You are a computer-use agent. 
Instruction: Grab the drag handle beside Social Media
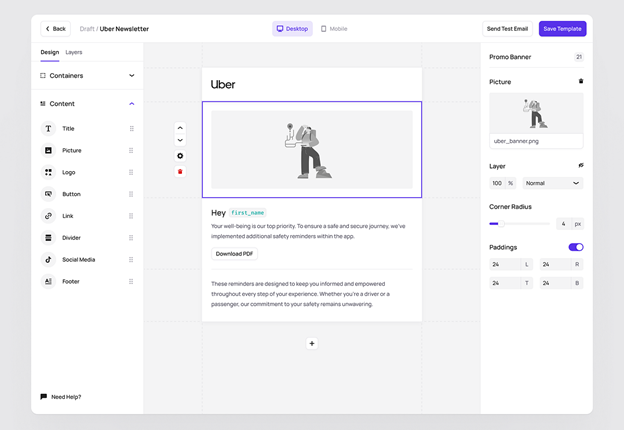point(131,260)
